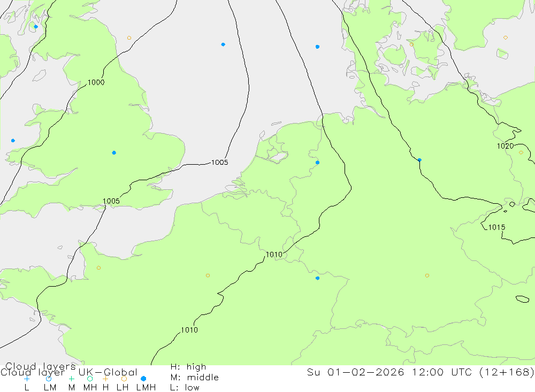The height and width of the screenshot is (392, 535).
Task: Click the 1010 isobar label in central France
Action: (189, 330)
